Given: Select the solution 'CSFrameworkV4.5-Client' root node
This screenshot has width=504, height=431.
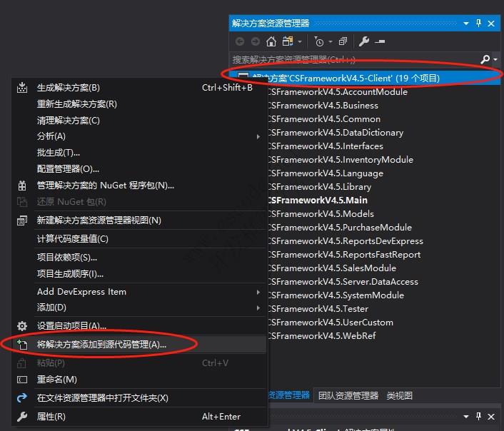Looking at the screenshot, I should click(x=346, y=78).
